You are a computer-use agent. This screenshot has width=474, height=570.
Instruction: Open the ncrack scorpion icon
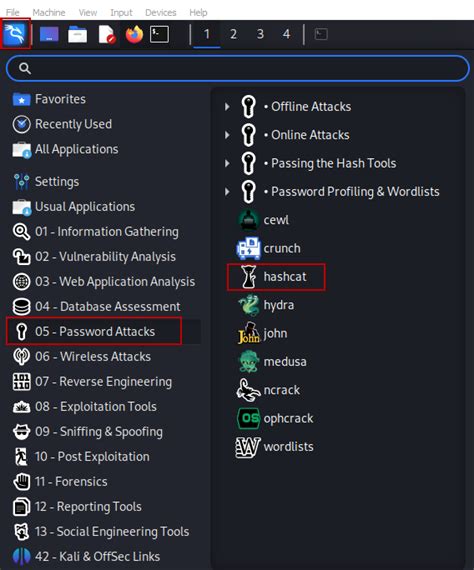pyautogui.click(x=249, y=390)
